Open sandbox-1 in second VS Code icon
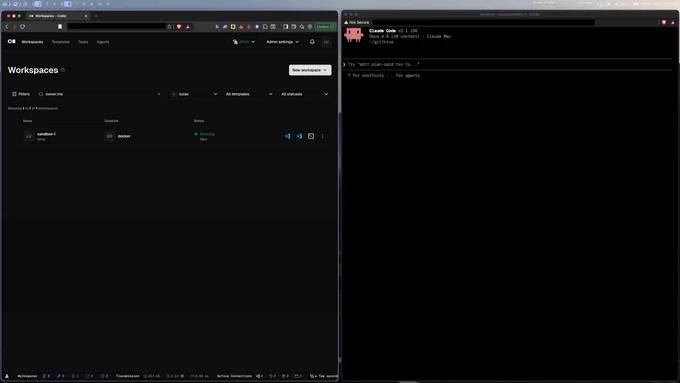This screenshot has height=383, width=680. (x=299, y=136)
